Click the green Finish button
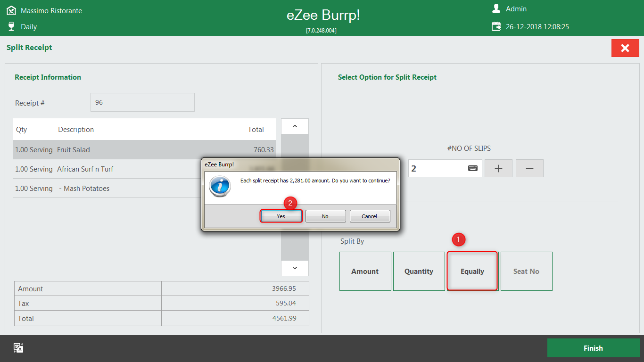Viewport: 644px width, 362px height. tap(593, 348)
